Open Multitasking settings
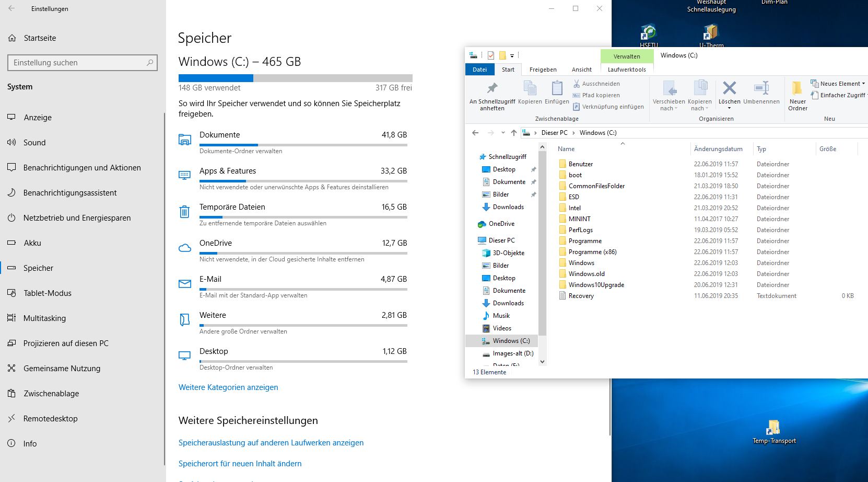Screen dimensions: 868x482 (44, 318)
